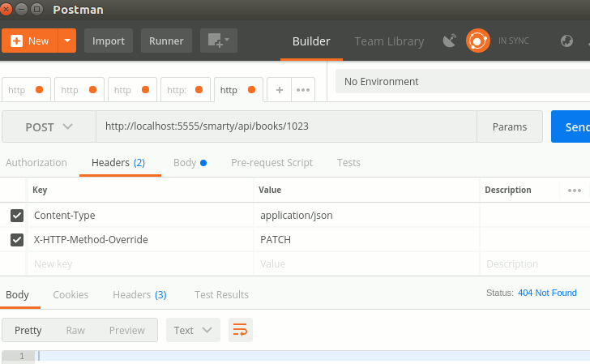Image resolution: width=590 pixels, height=364 pixels.
Task: Click the satellite interceptor icon
Action: [x=449, y=41]
